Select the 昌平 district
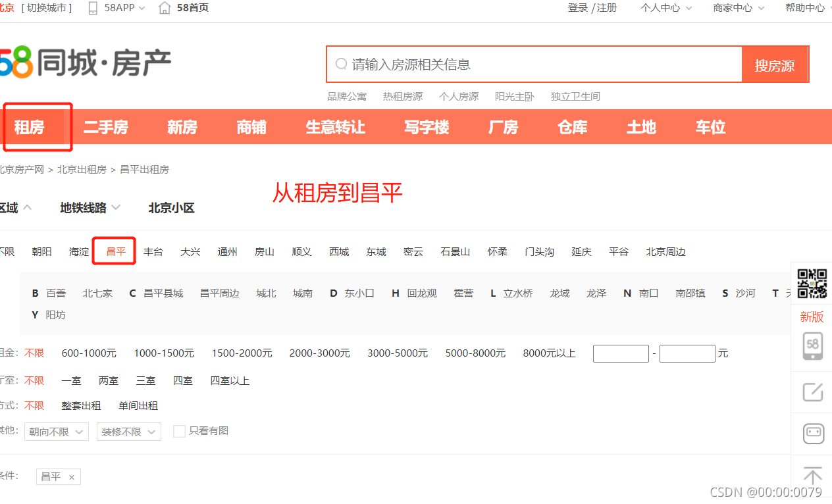832x504 pixels. tap(116, 252)
